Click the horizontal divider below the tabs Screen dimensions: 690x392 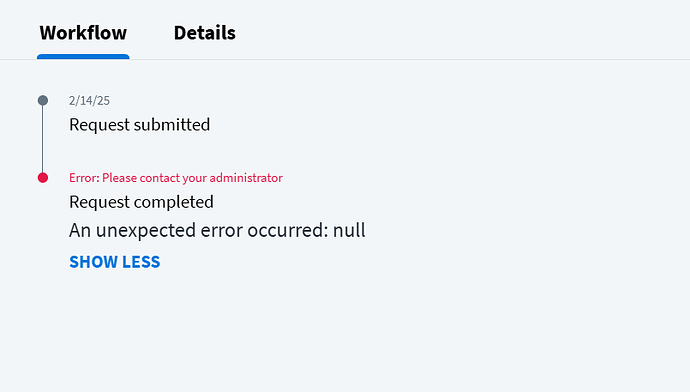tap(345, 59)
